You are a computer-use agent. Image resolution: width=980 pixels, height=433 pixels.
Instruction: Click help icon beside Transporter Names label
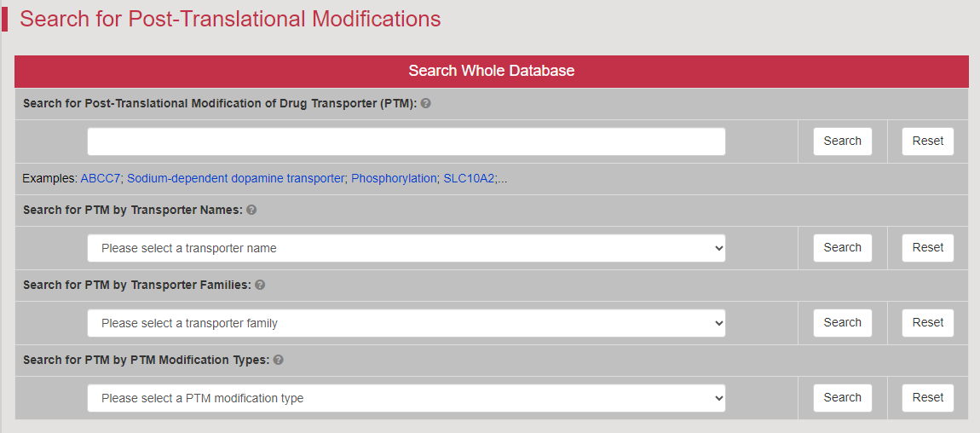tap(251, 210)
